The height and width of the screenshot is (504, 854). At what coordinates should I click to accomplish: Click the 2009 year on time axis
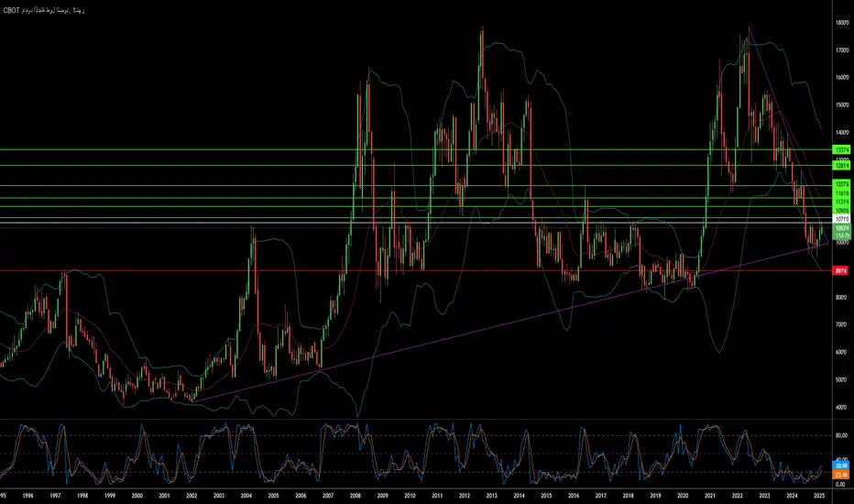pyautogui.click(x=382, y=496)
